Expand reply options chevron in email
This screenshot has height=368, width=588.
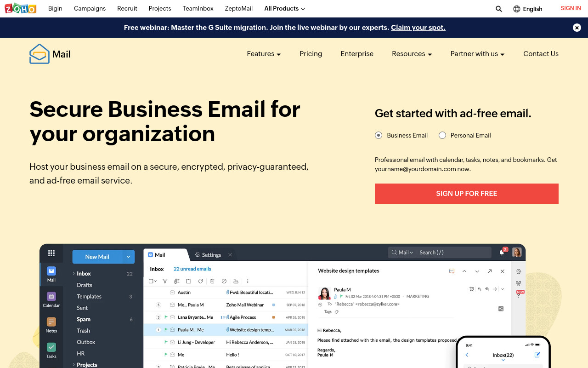tap(503, 289)
